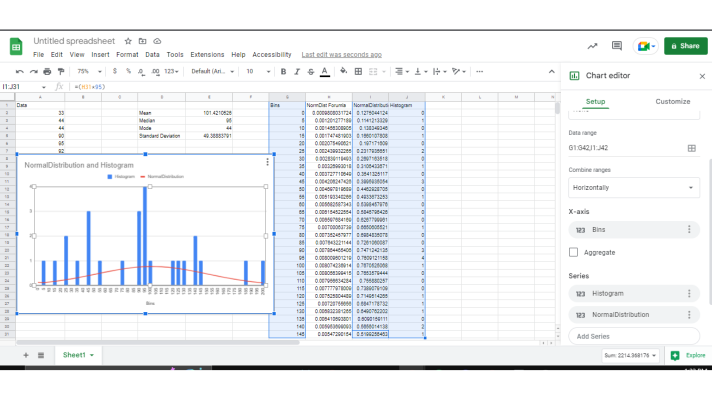
Task: Open the comment history icon
Action: [x=617, y=46]
